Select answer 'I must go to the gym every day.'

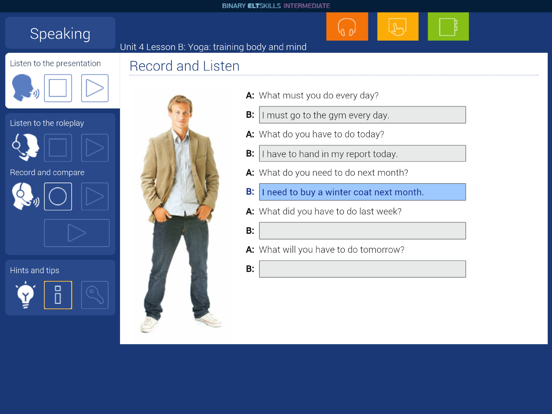(x=362, y=115)
